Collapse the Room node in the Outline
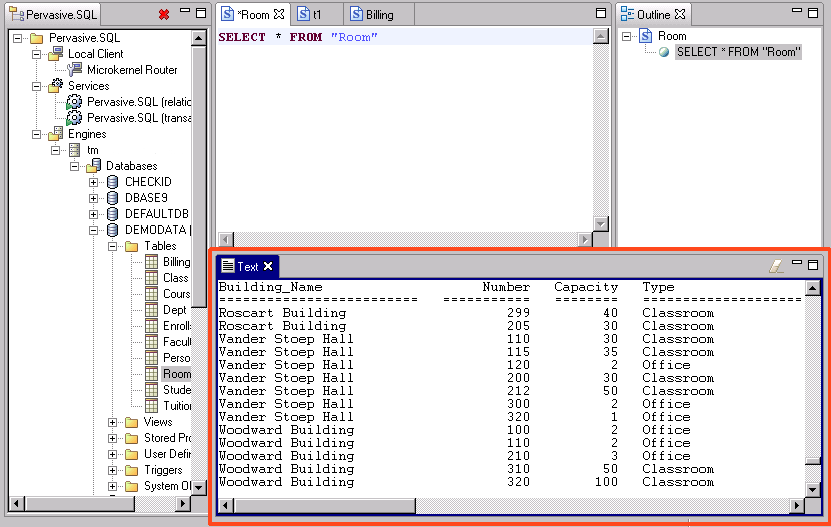 [x=627, y=36]
